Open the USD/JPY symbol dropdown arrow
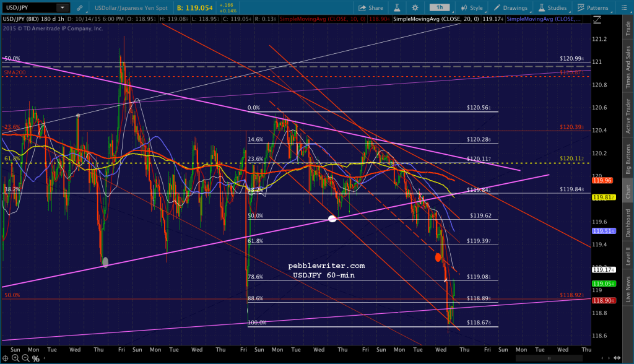The width and height of the screenshot is (634, 364). (x=63, y=7)
